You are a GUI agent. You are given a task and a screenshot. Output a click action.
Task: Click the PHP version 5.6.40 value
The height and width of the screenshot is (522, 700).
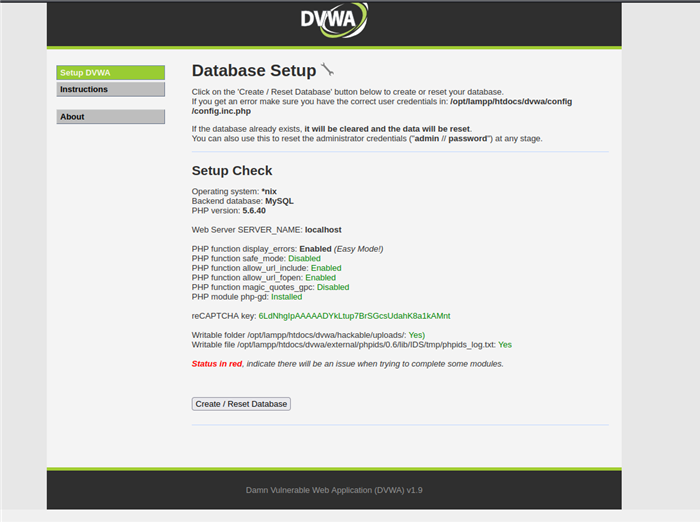254,211
